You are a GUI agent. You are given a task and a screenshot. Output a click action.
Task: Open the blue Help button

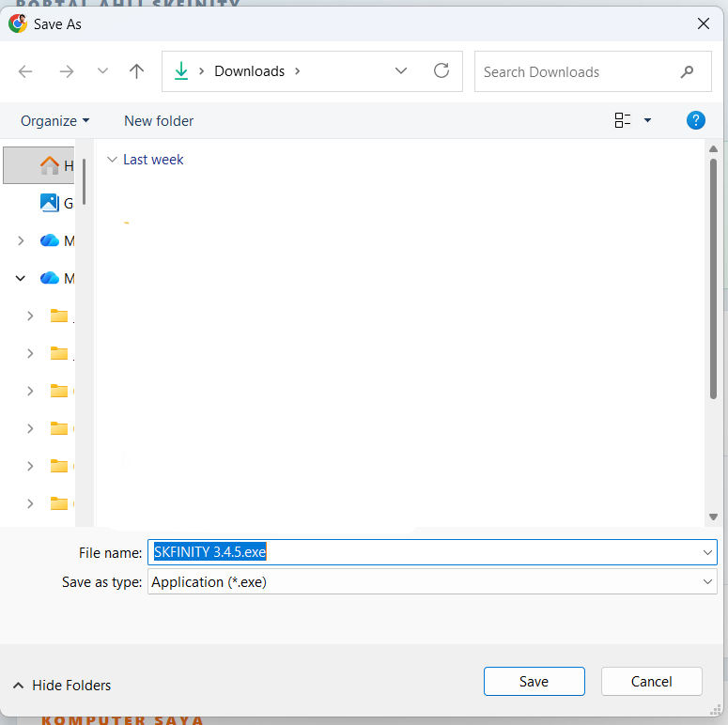pyautogui.click(x=695, y=120)
